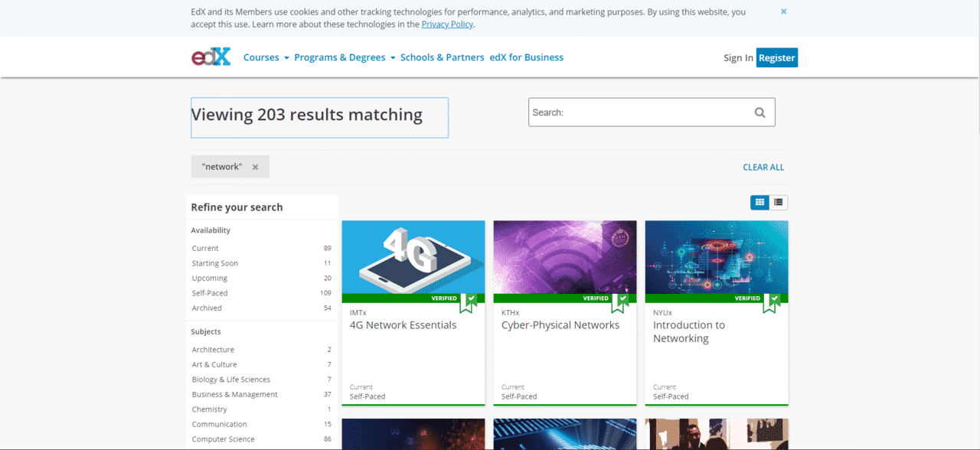Filter availability by Self-Paced

click(262, 293)
